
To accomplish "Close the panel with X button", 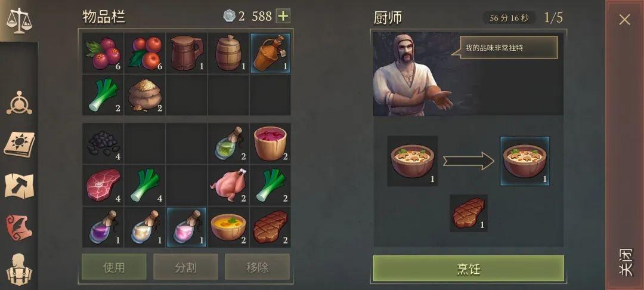I will [x=625, y=19].
